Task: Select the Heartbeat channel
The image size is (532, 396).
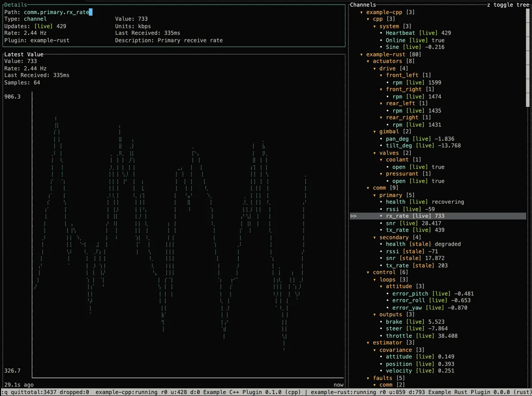Action: pos(399,33)
